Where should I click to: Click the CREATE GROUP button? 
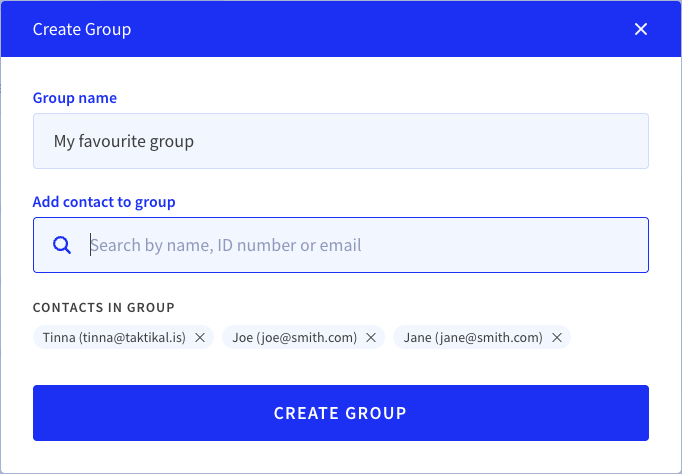[341, 413]
